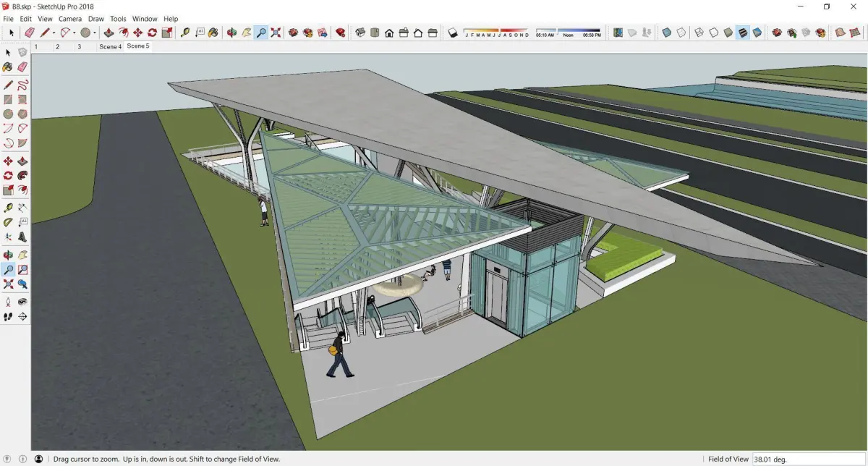Screen dimensions: 868x466
Task: Click the Field of View value box
Action: tap(808, 459)
